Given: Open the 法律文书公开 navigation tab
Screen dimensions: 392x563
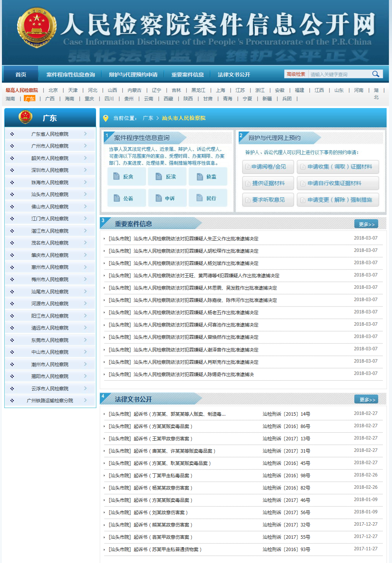Looking at the screenshot, I should 234,75.
